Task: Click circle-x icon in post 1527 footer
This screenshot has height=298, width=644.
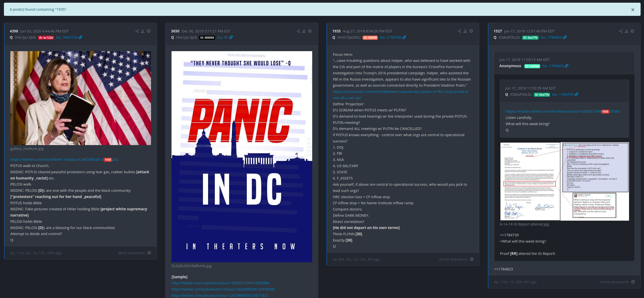Action: pyautogui.click(x=633, y=282)
